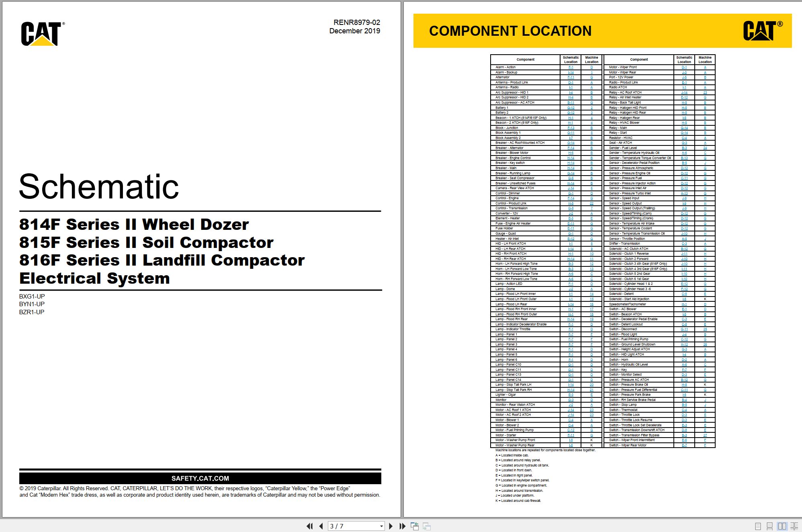Click the 'Breaker - Main' component name
802x532 pixels.
(x=506, y=168)
